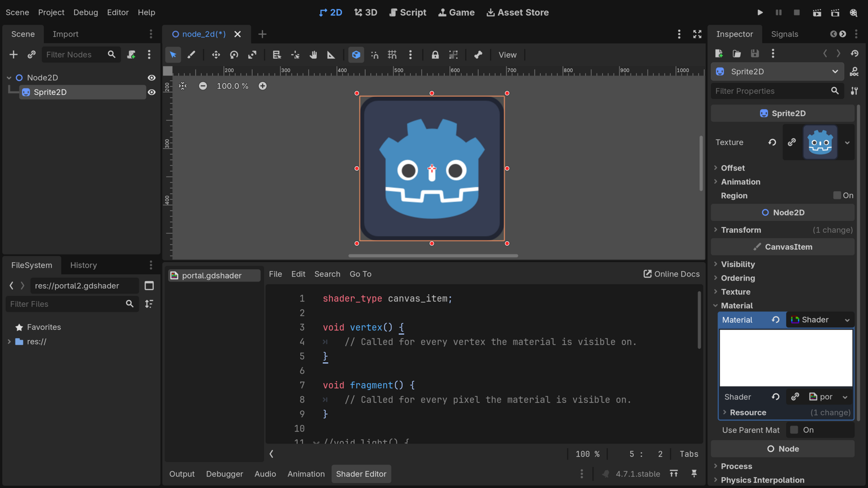Center the viewport view icon
This screenshot has width=868, height=488.
point(183,86)
